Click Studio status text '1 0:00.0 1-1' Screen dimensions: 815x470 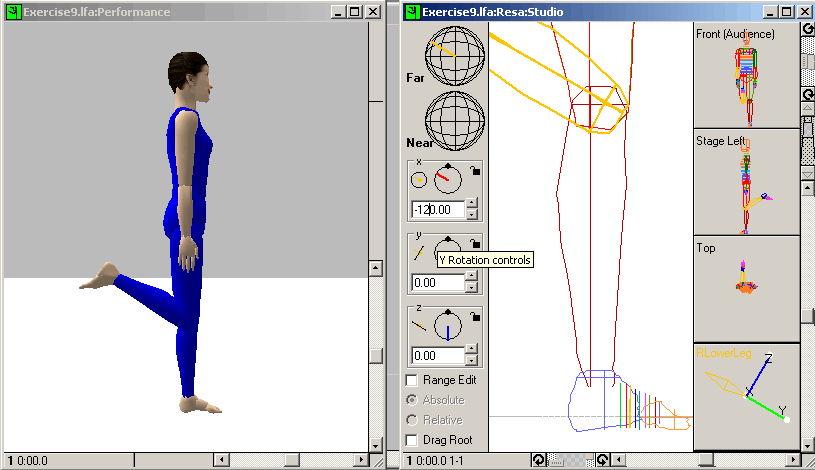435,461
